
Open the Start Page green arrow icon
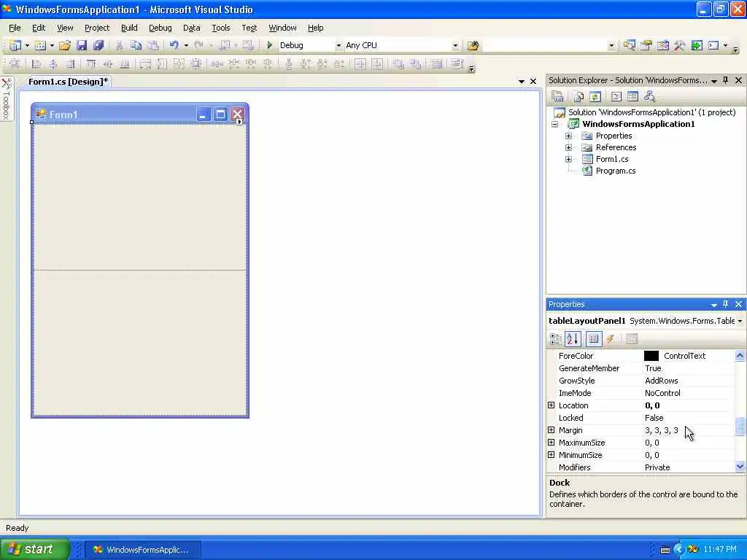coord(697,45)
